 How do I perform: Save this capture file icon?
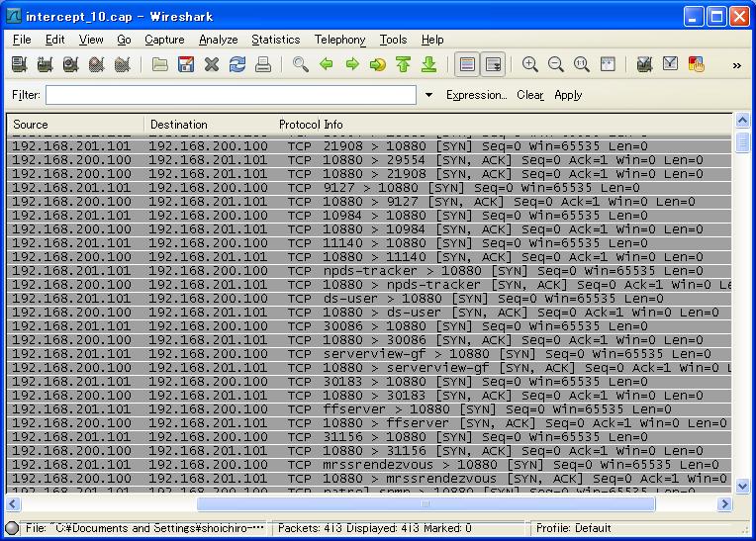[x=186, y=64]
